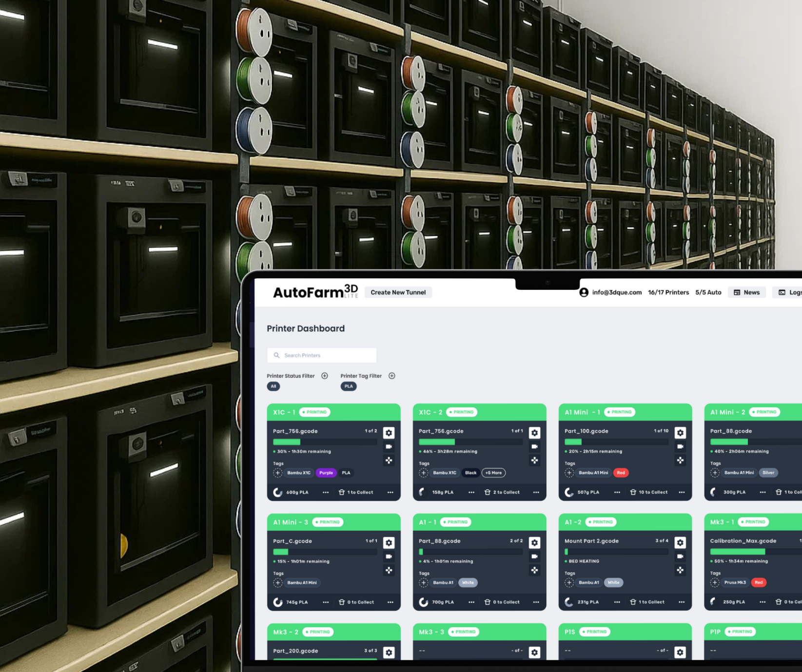Click the Part_756.gcode progress bar on X1C - 1
This screenshot has height=672, width=802.
coord(325,442)
